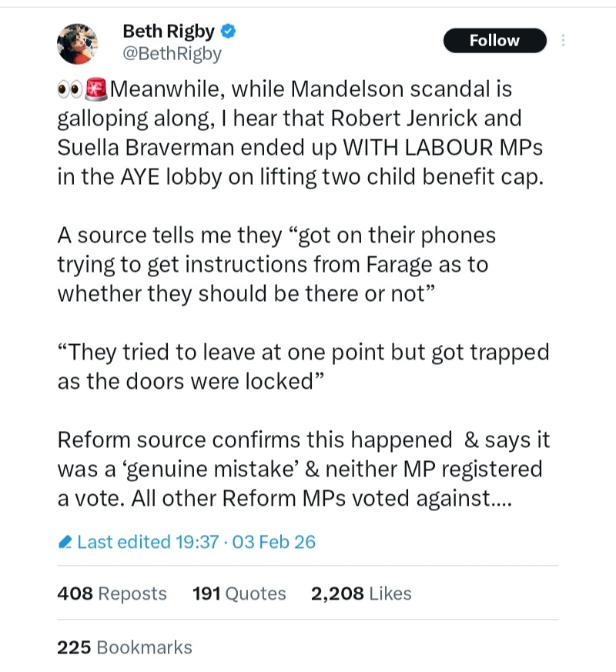This screenshot has width=616, height=672.
Task: Show the 408 Reposts list
Action: pyautogui.click(x=112, y=593)
